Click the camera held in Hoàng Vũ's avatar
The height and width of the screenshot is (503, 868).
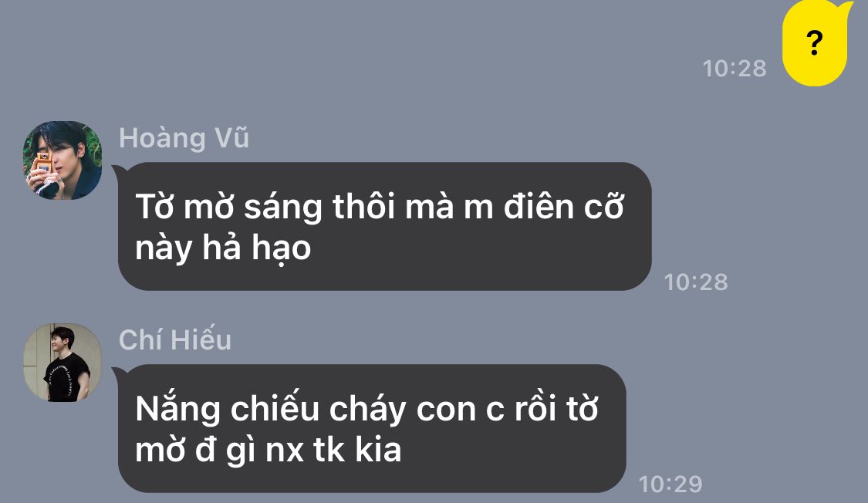pyautogui.click(x=43, y=162)
